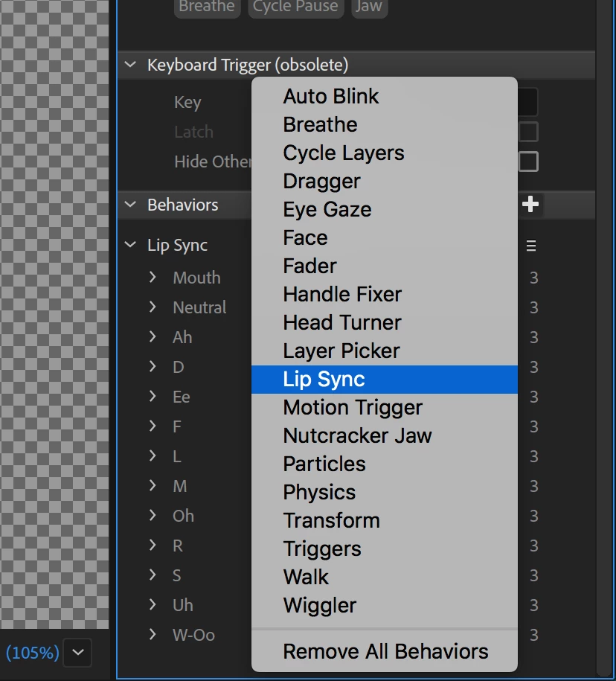
Task: Add the Walk behavior
Action: point(384,577)
